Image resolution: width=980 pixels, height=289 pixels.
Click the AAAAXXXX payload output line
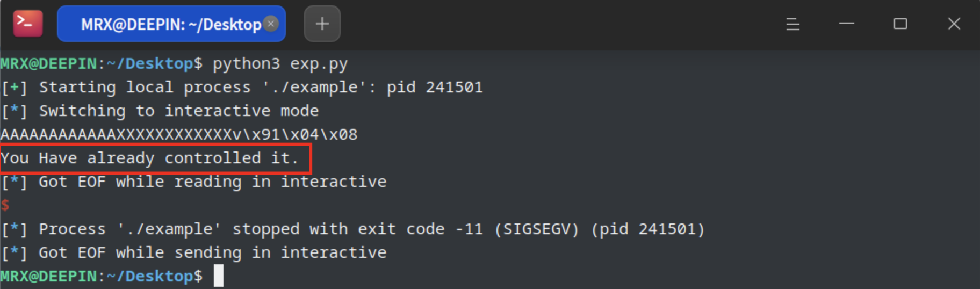[179, 134]
